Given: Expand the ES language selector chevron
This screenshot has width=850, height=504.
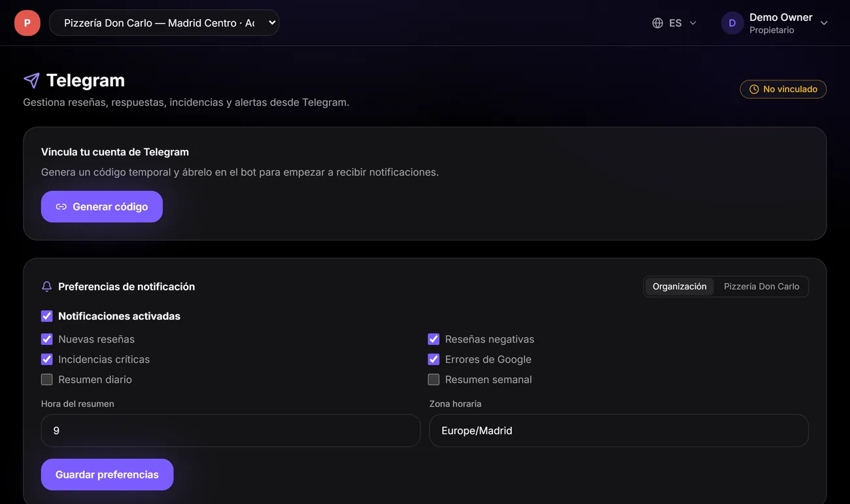Looking at the screenshot, I should (x=693, y=23).
